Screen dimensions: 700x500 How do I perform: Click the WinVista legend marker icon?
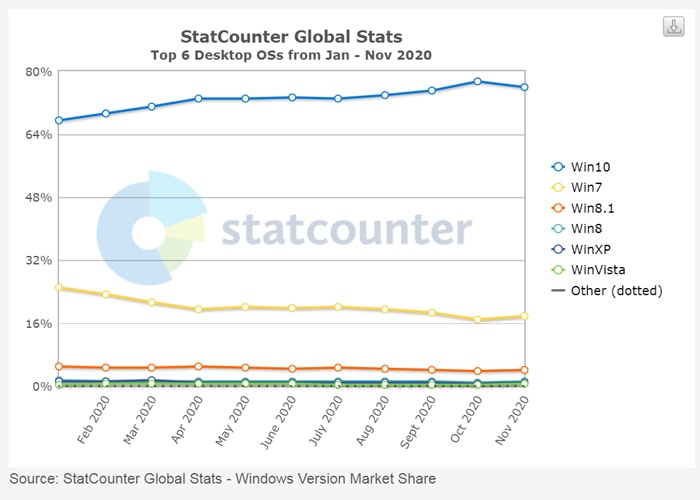pos(558,270)
